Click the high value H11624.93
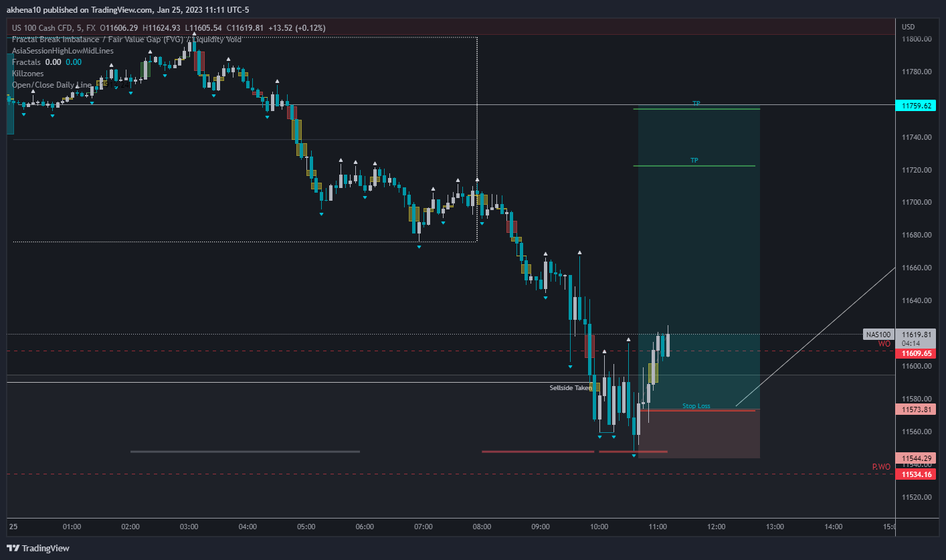Image resolution: width=946 pixels, height=560 pixels. 163,27
